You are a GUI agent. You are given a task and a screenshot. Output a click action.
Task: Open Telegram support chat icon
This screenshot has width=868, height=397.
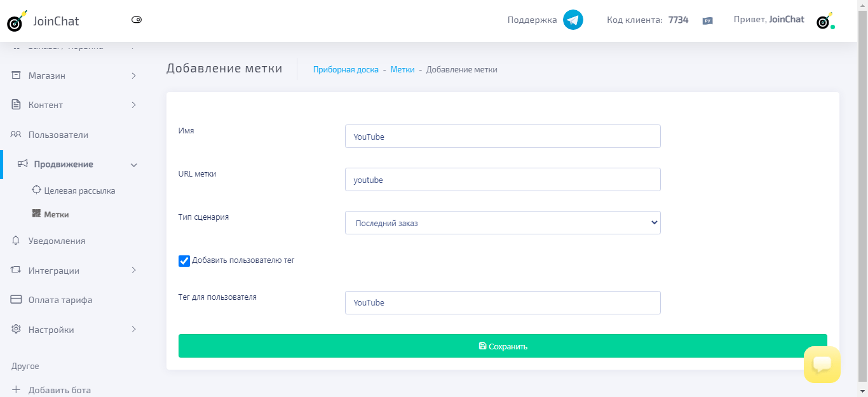tap(571, 20)
